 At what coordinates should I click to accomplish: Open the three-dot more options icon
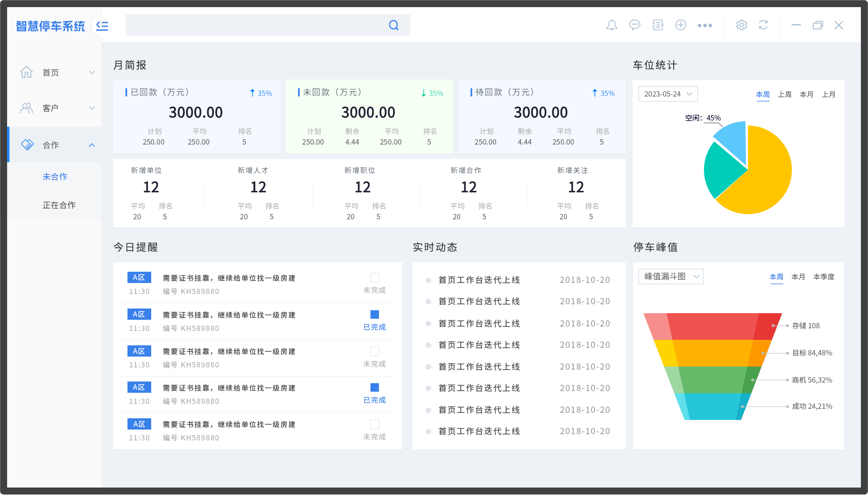pyautogui.click(x=705, y=26)
